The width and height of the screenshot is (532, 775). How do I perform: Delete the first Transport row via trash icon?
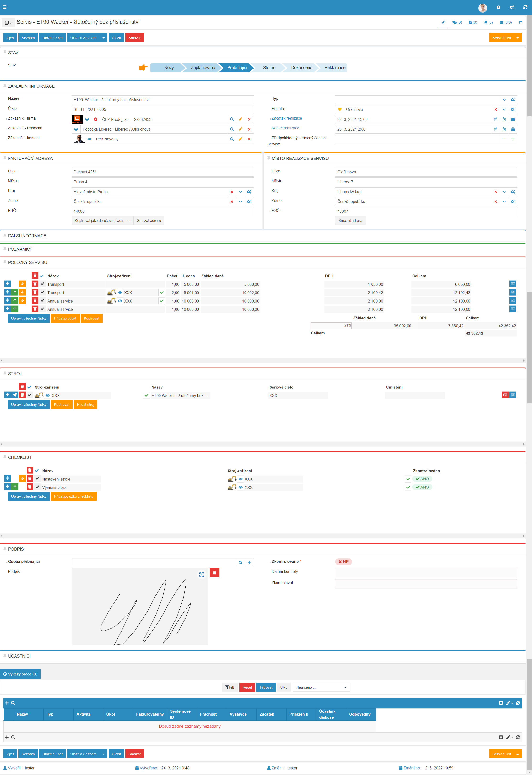pos(35,284)
